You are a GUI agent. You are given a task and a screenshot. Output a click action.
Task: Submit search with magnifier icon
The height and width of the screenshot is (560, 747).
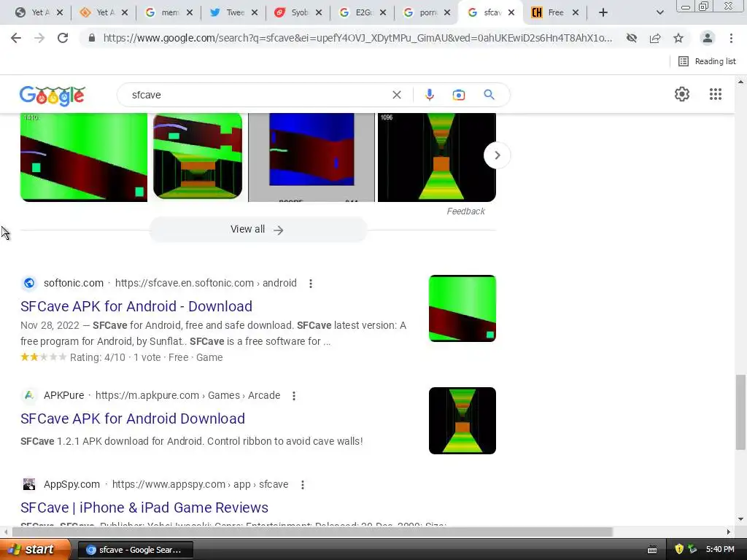(489, 95)
